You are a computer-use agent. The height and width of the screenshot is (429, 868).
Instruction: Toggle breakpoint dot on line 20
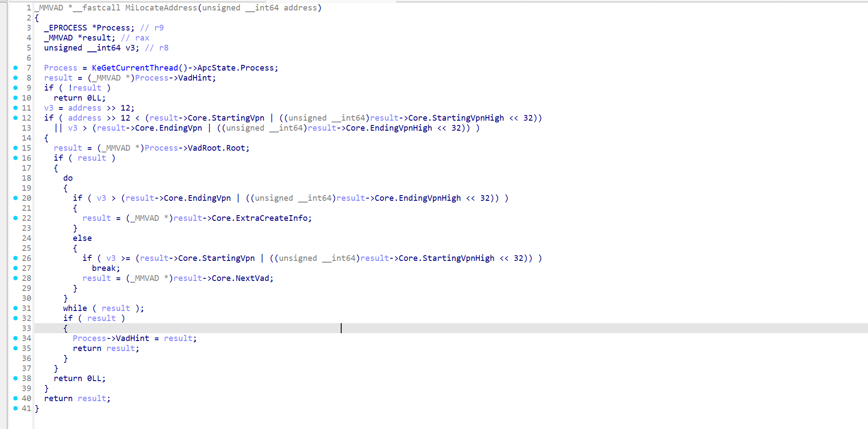click(16, 198)
